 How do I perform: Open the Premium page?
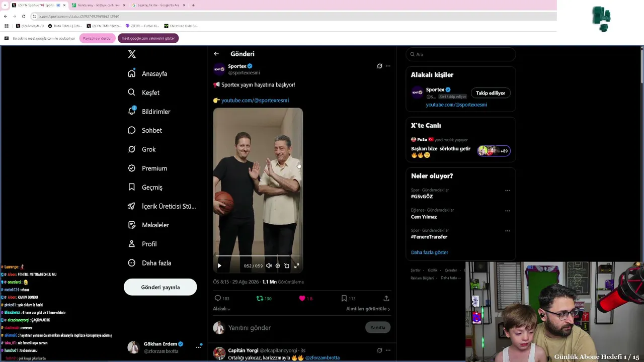coord(147,168)
